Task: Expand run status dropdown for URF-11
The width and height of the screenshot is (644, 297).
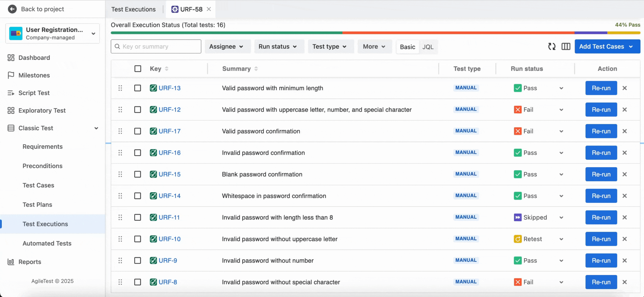Action: click(x=561, y=218)
